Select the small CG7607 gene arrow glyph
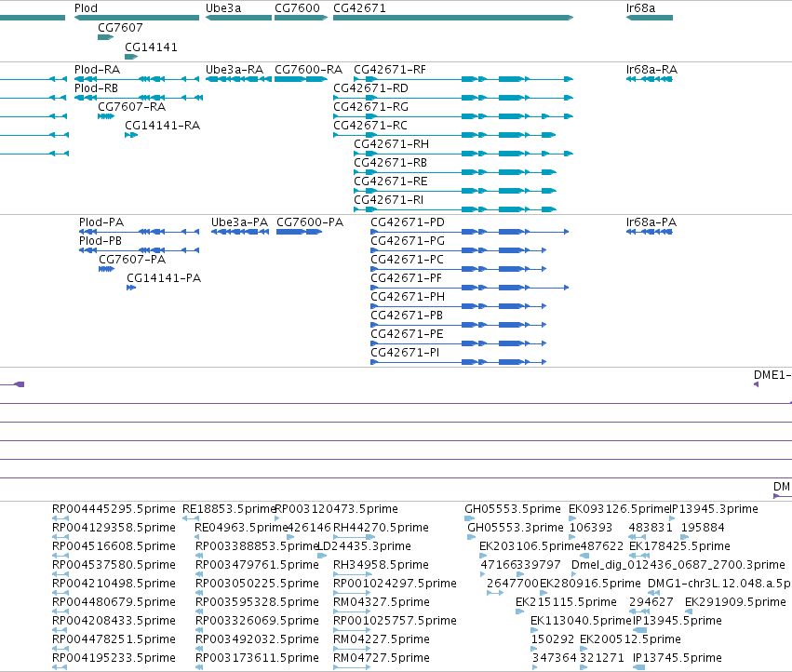This screenshot has height=672, width=792. (105, 37)
